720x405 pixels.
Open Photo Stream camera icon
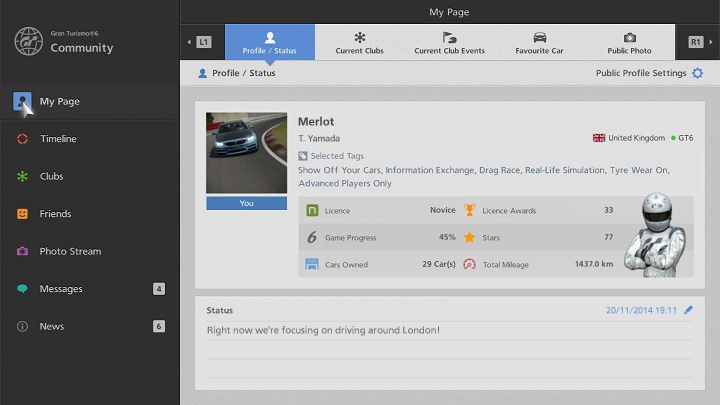pos(22,251)
